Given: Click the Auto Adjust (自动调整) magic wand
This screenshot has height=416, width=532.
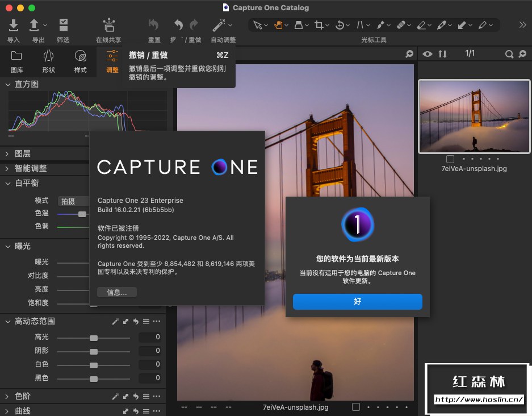Looking at the screenshot, I should pos(219,26).
